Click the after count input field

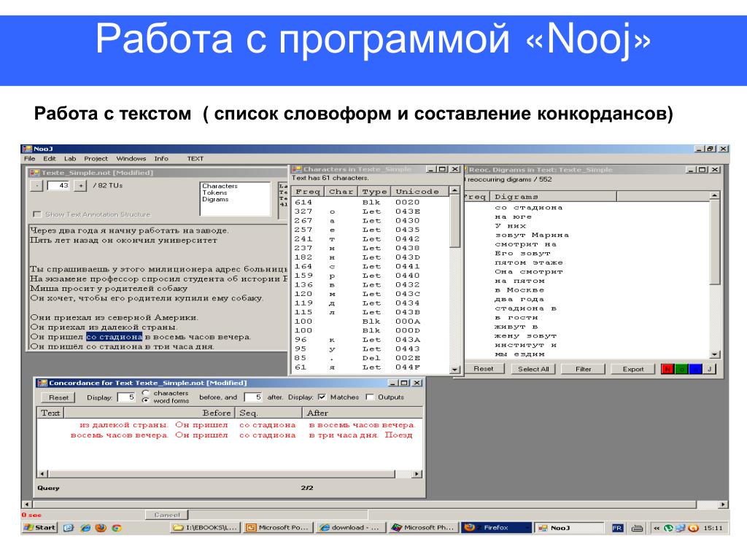(253, 397)
